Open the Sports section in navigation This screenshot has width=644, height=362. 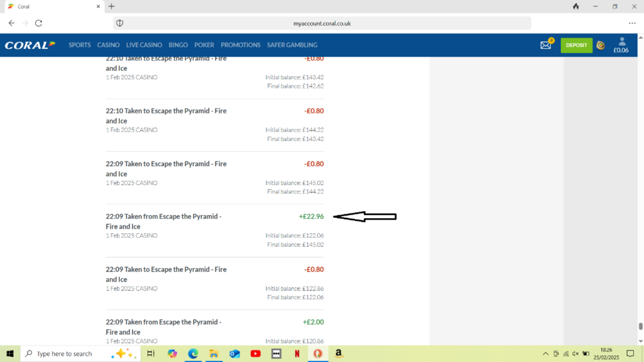pyautogui.click(x=80, y=45)
